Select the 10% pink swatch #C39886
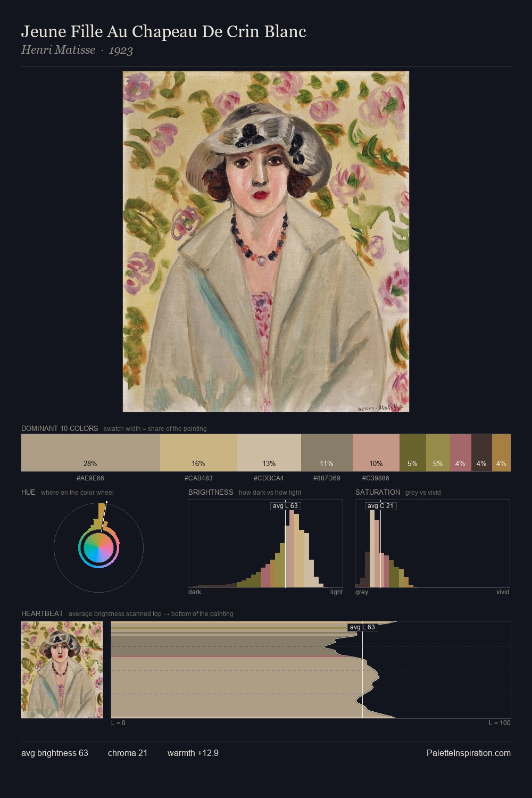 [376, 453]
